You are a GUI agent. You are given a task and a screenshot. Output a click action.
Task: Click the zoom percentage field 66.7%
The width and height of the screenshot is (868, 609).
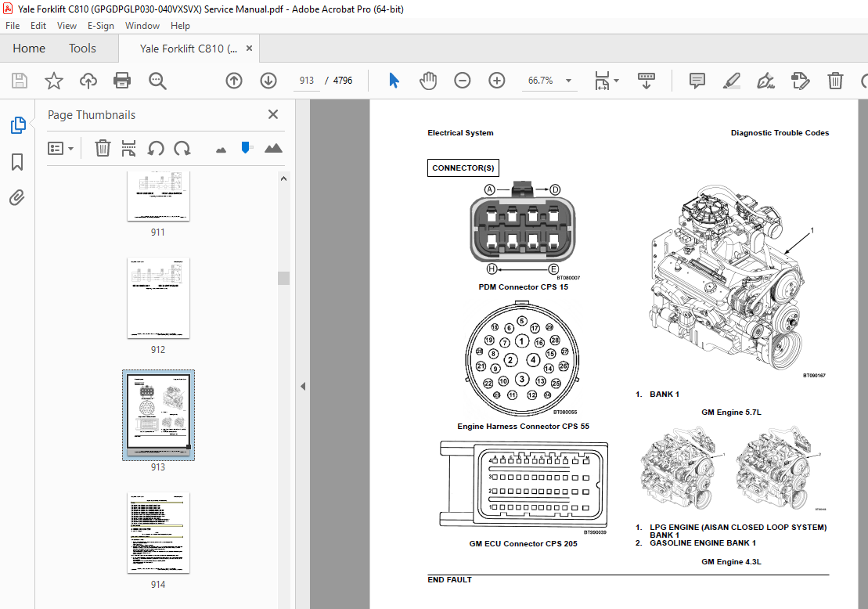[540, 81]
